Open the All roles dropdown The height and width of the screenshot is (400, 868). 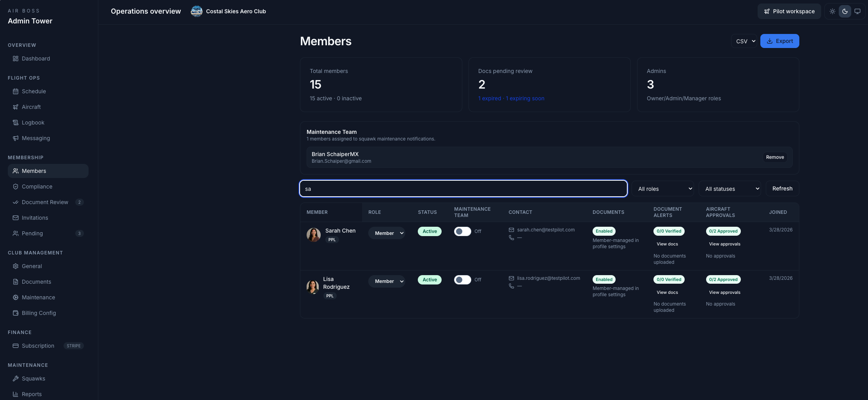663,188
